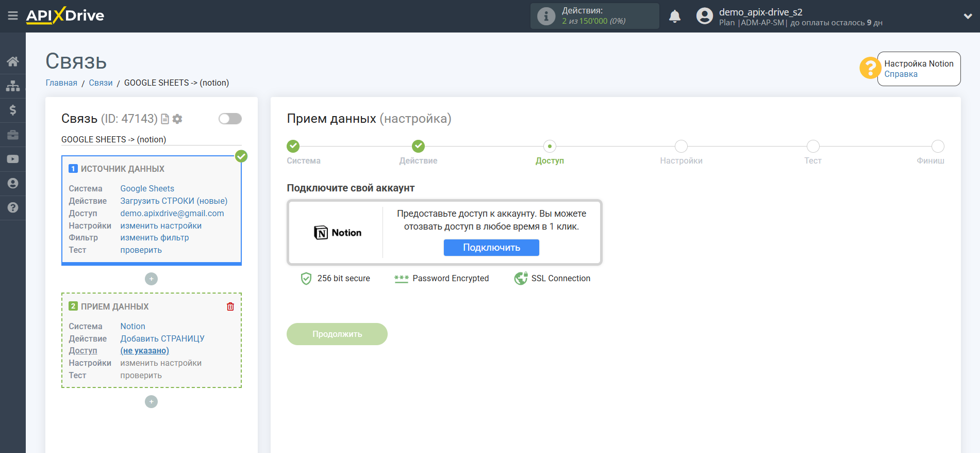Image resolution: width=980 pixels, height=453 pixels.
Task: Click the Password Encrypted asterisks icon
Action: point(401,279)
